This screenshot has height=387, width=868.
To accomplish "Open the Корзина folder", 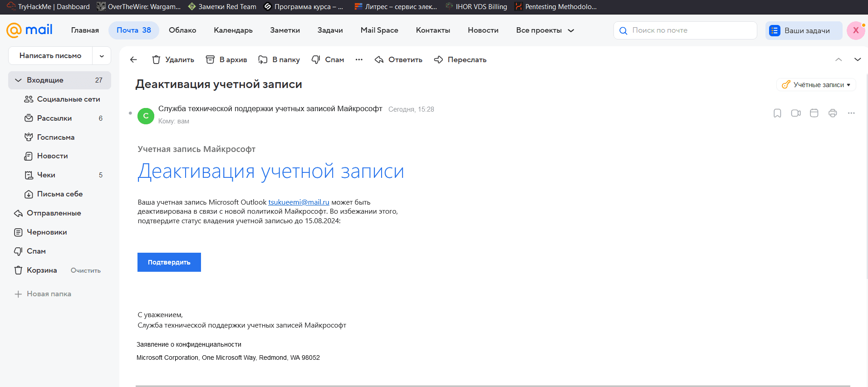I will click(36, 270).
